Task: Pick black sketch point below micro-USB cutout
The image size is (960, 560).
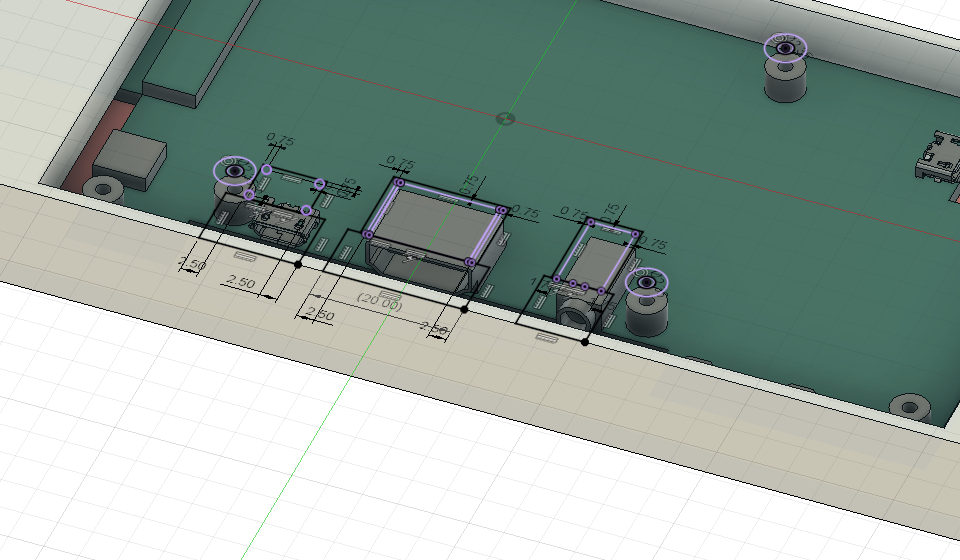Action: click(x=298, y=264)
